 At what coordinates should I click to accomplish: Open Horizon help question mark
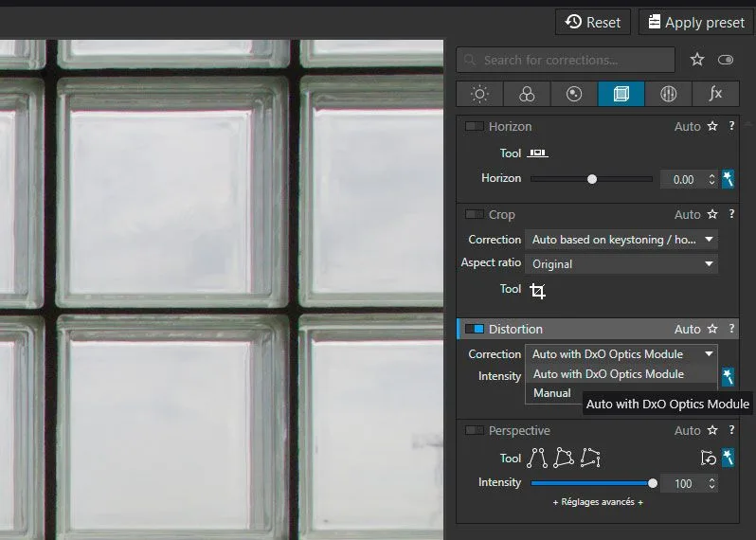click(731, 126)
